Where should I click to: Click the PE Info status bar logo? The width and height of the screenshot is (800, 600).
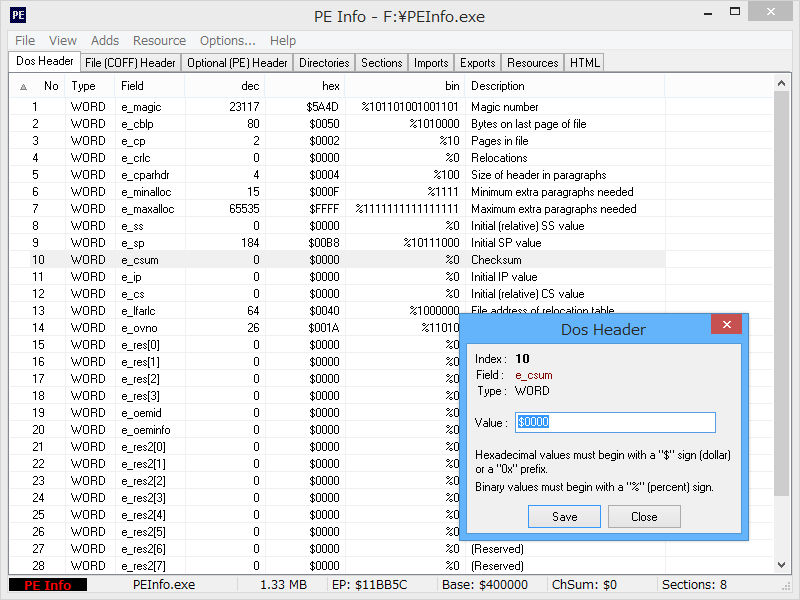click(x=48, y=585)
